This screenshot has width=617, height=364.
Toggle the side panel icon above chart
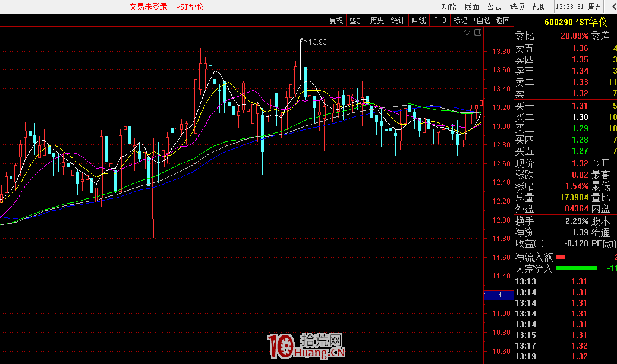tap(478, 32)
